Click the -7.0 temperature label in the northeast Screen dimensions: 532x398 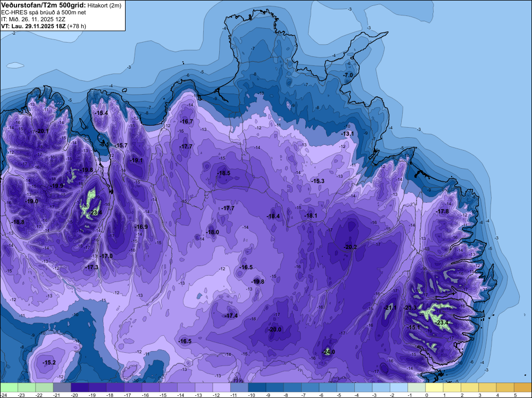point(348,75)
